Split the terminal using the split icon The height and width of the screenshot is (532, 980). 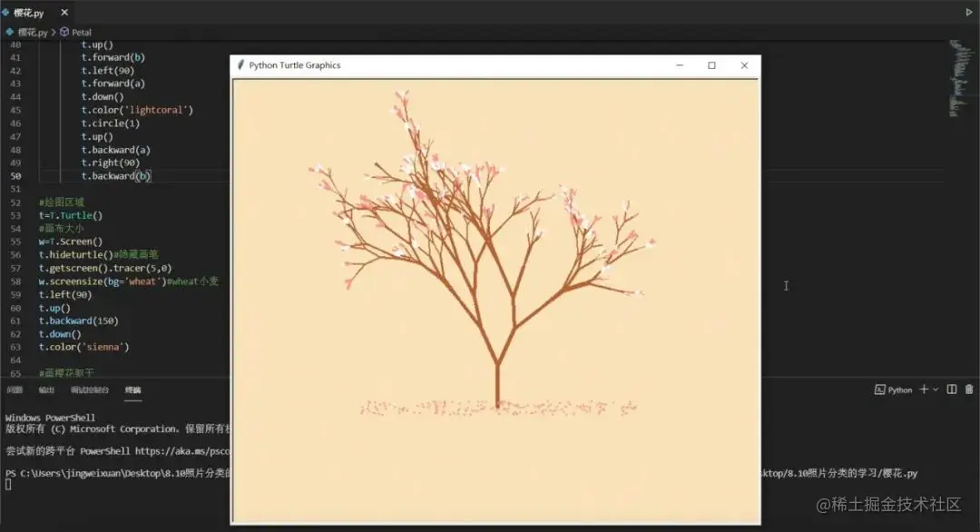coord(952,389)
